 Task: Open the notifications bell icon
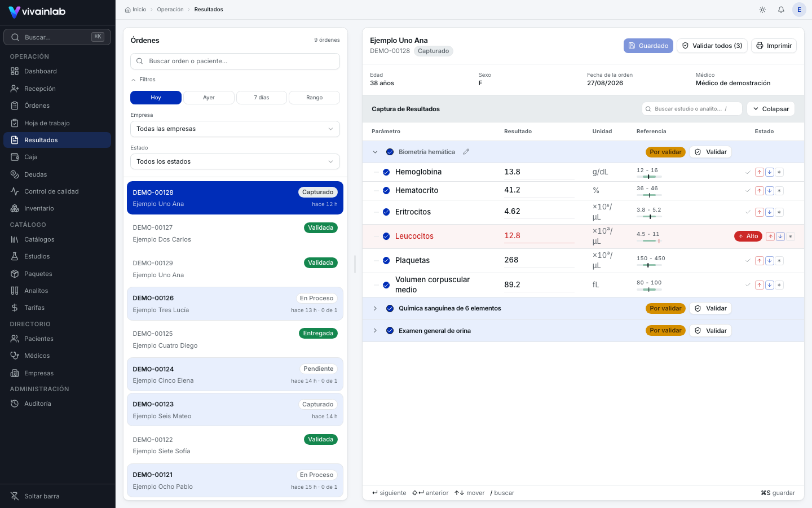(781, 10)
